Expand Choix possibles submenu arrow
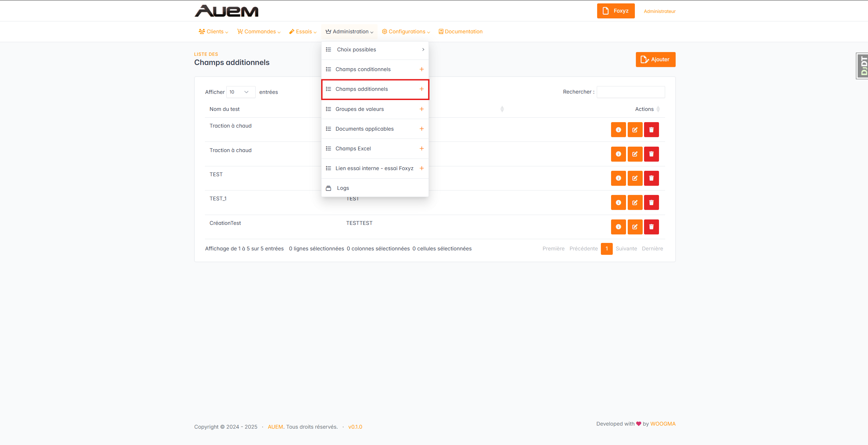 click(423, 50)
